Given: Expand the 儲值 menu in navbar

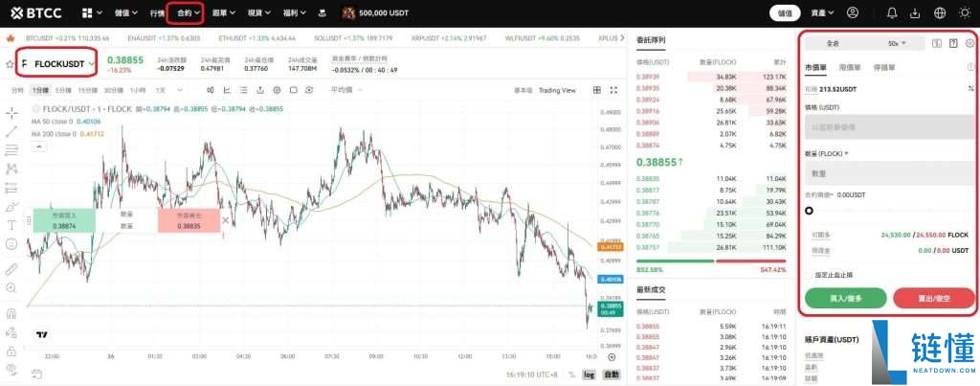Looking at the screenshot, I should (x=125, y=12).
